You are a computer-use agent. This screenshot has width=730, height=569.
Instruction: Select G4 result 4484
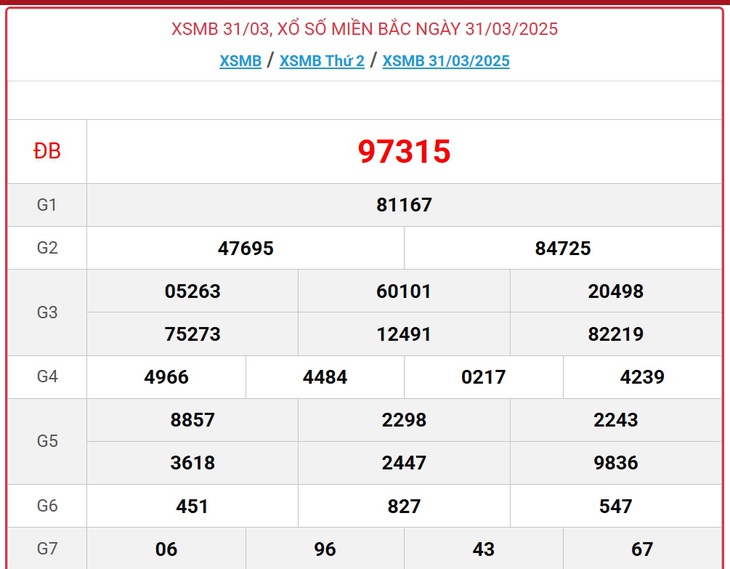pos(325,377)
